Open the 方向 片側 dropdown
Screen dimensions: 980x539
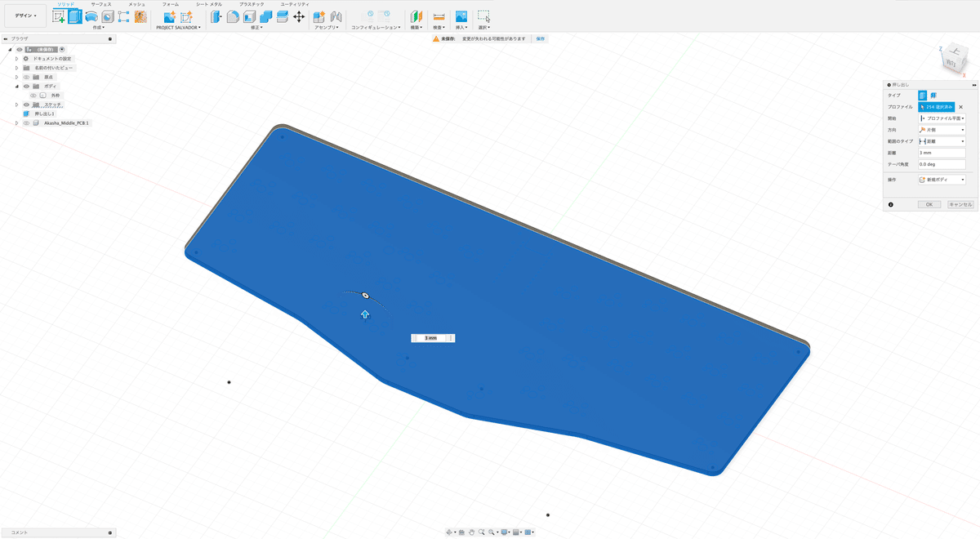click(x=942, y=130)
